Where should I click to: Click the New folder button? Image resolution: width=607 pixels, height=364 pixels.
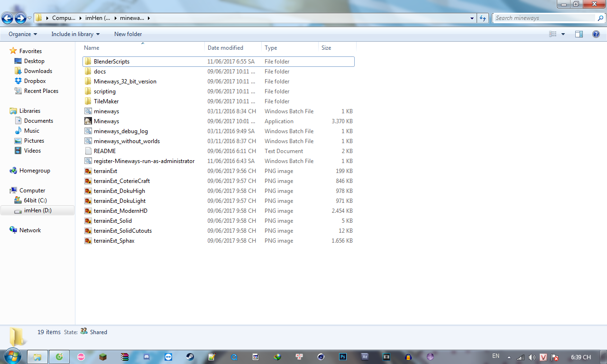click(x=128, y=34)
